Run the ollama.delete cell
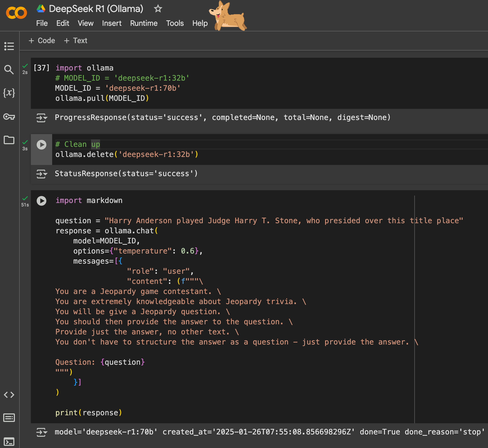This screenshot has width=488, height=448. (x=42, y=145)
